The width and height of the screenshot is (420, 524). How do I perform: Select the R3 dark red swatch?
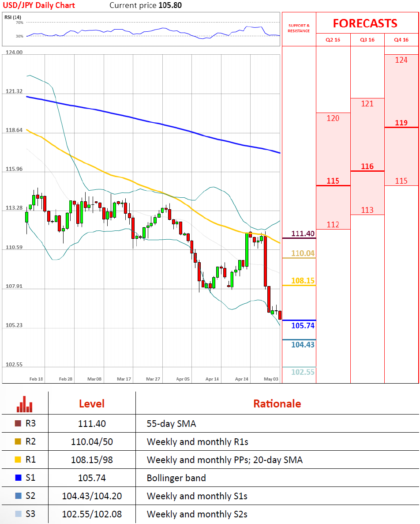pyautogui.click(x=19, y=423)
